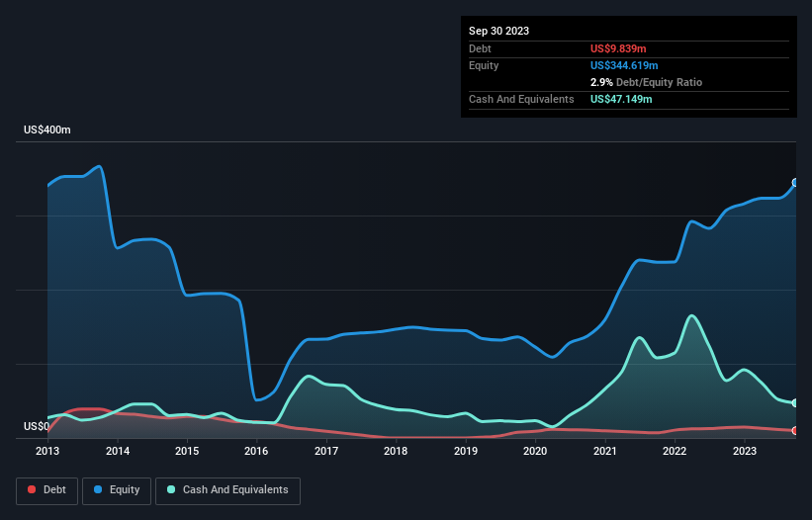Image resolution: width=812 pixels, height=520 pixels.
Task: Click the teal Cash And Equivalents legend dot
Action: (171, 489)
